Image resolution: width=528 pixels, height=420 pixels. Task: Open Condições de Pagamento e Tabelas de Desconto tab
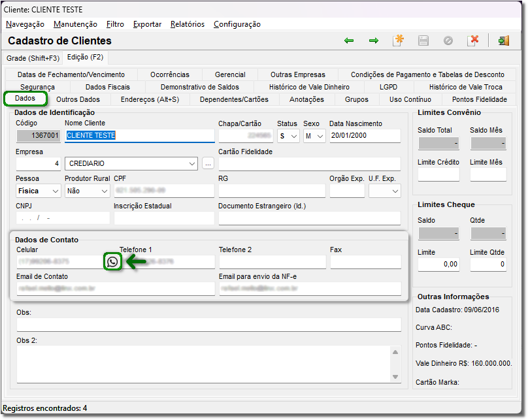click(x=427, y=74)
